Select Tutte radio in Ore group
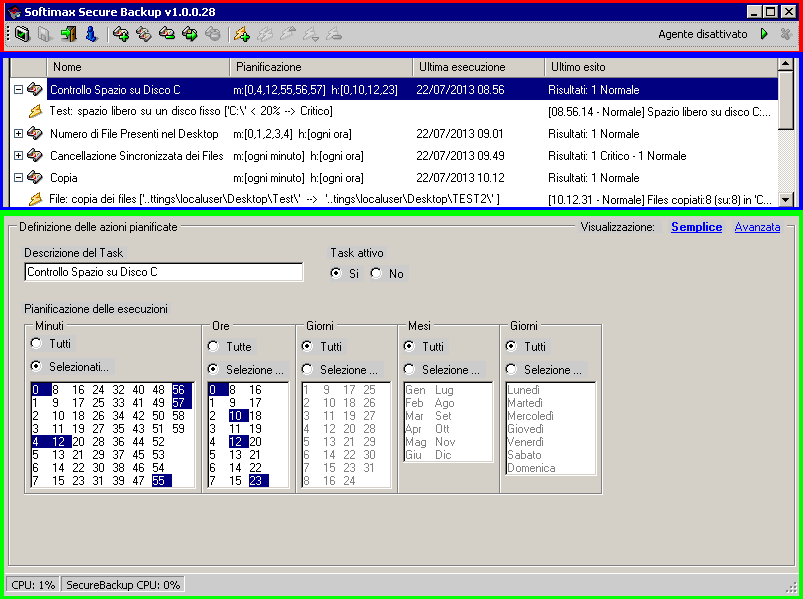Image resolution: width=803 pixels, height=599 pixels. pyautogui.click(x=214, y=347)
